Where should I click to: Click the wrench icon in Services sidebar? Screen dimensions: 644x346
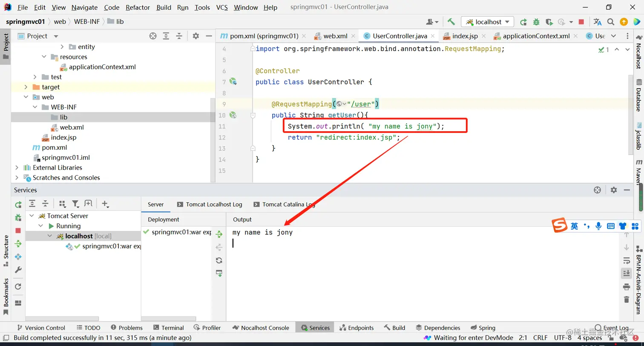pos(18,270)
